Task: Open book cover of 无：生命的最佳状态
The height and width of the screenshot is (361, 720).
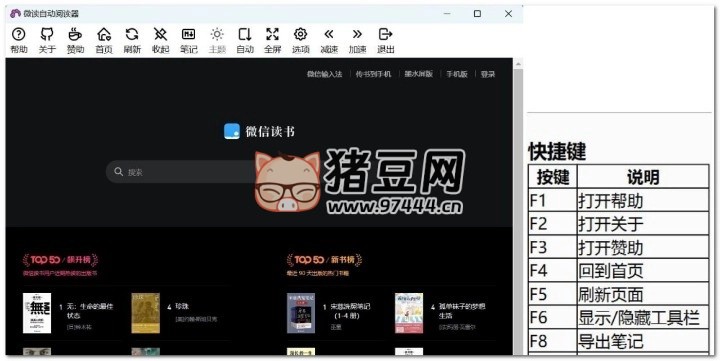Action: (37, 313)
